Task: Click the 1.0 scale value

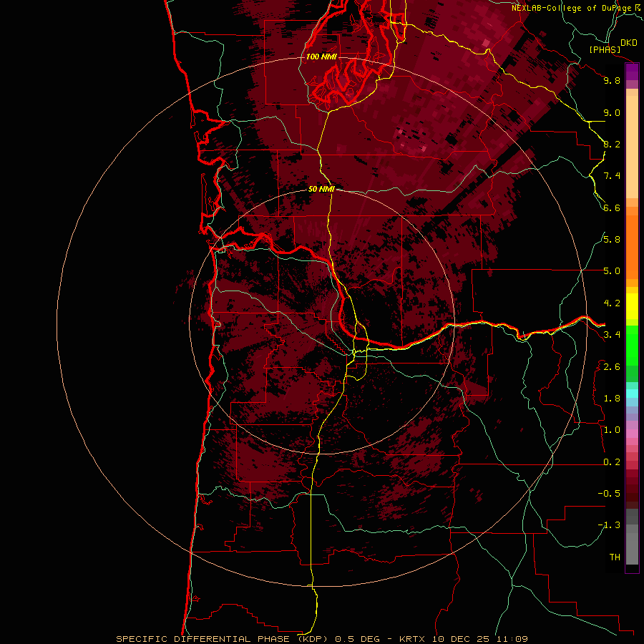Action: pos(612,430)
